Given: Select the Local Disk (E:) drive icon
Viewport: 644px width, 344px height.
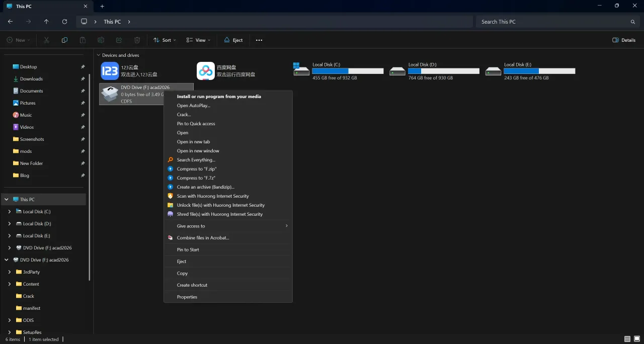Looking at the screenshot, I should (493, 71).
